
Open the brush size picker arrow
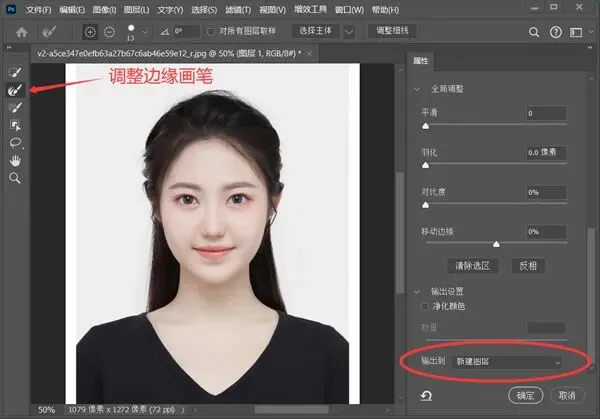[x=145, y=33]
